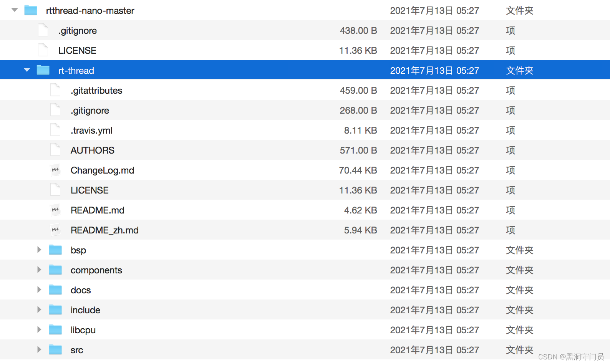The width and height of the screenshot is (610, 364).
Task: Click the top-level LICENSE file icon
Action: pyautogui.click(x=43, y=50)
